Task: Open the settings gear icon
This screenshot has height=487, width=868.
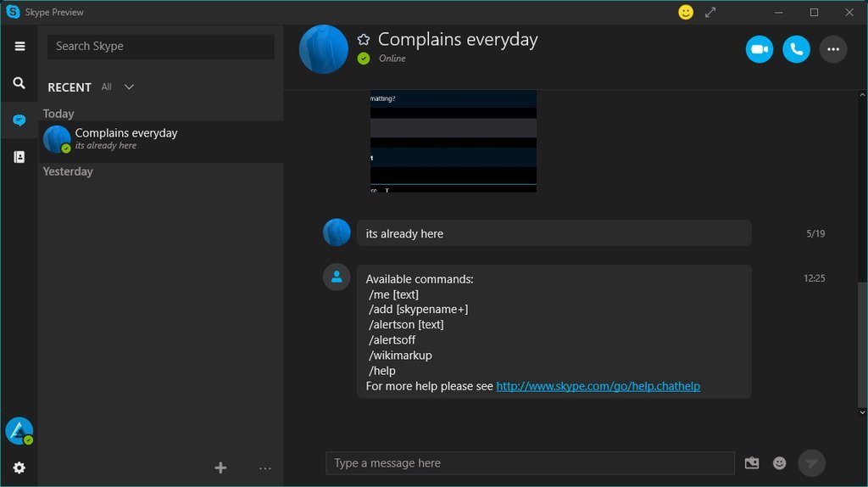Action: pos(19,467)
